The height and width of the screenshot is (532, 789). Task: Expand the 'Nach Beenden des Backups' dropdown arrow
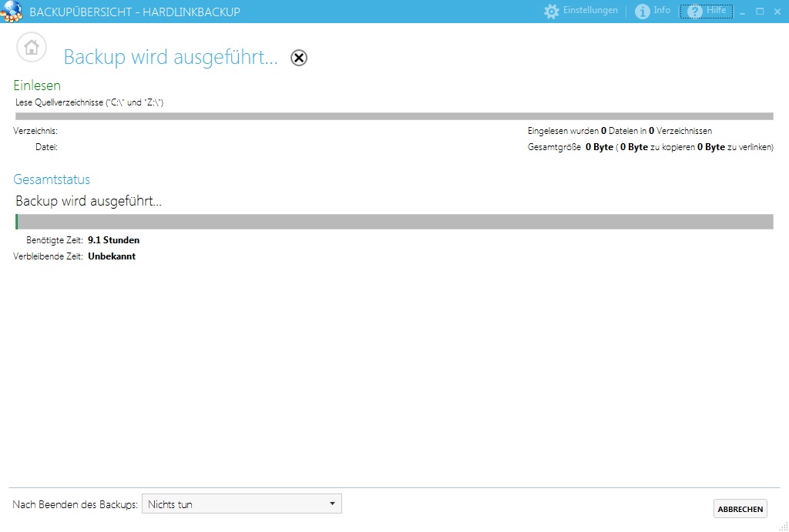[332, 504]
